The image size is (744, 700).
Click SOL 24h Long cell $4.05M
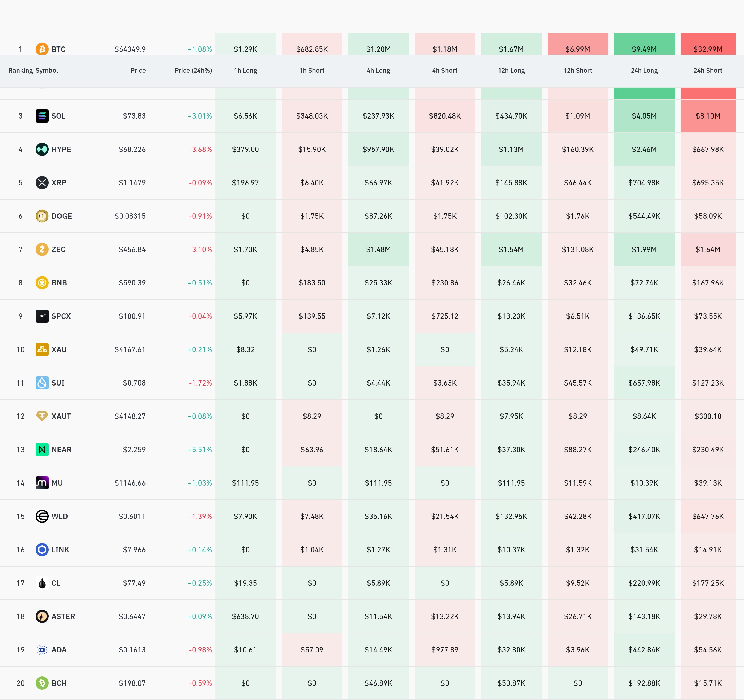coord(644,116)
